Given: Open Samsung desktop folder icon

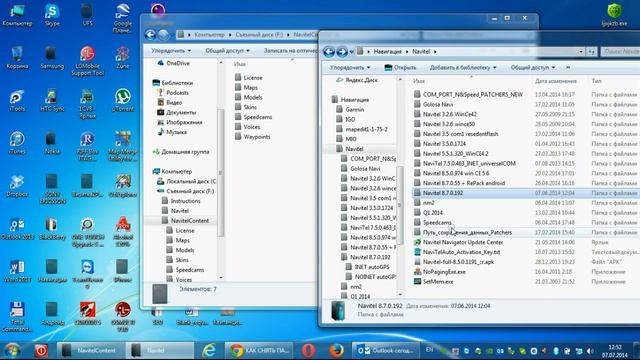Looking at the screenshot, I should click(52, 58).
